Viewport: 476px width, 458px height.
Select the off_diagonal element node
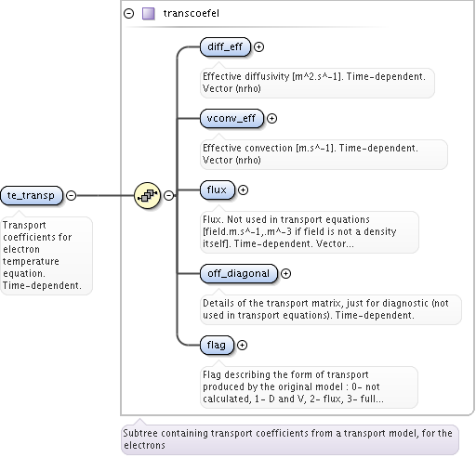coord(239,273)
